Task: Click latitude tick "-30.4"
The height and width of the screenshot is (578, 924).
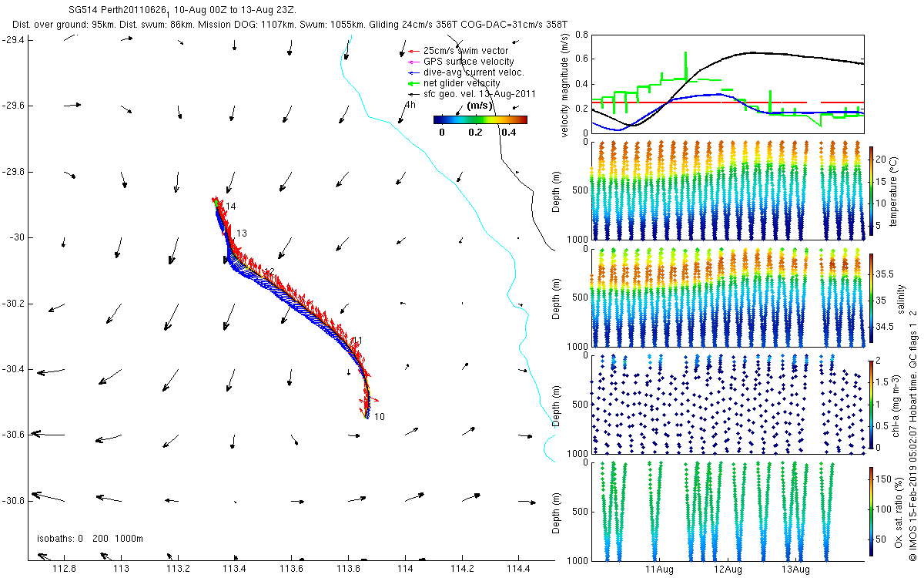Action: tap(14, 370)
